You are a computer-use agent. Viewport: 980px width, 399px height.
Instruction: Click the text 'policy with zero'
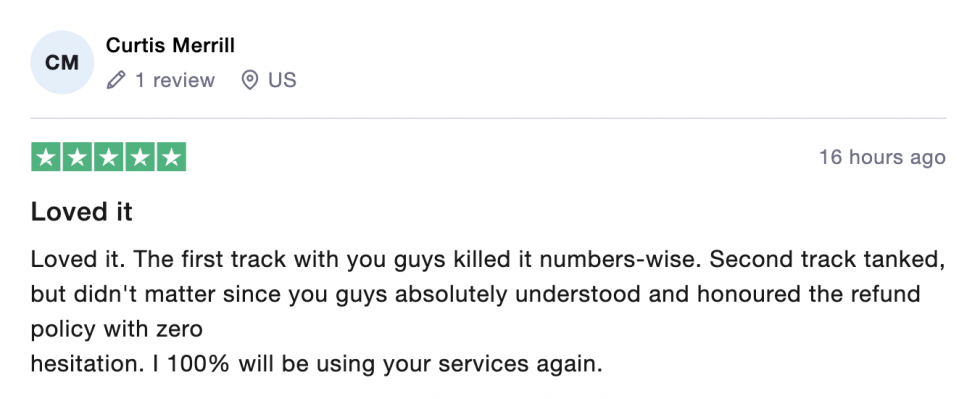coord(117,328)
